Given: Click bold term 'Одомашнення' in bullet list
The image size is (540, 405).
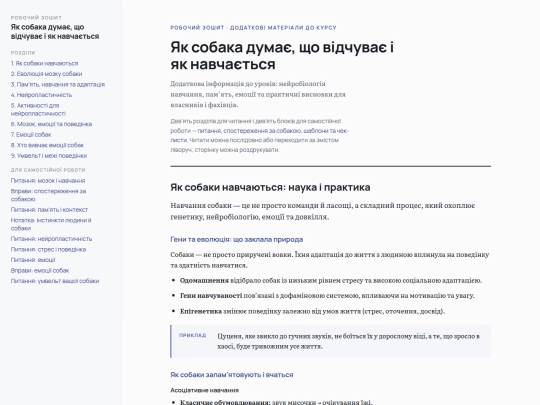Looking at the screenshot, I should coord(204,281).
